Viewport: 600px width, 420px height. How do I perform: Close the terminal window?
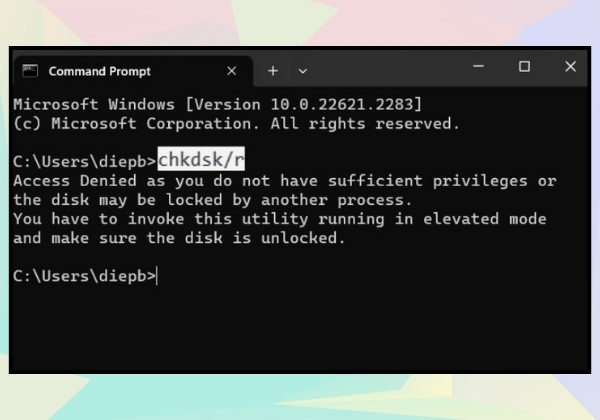[x=571, y=67]
